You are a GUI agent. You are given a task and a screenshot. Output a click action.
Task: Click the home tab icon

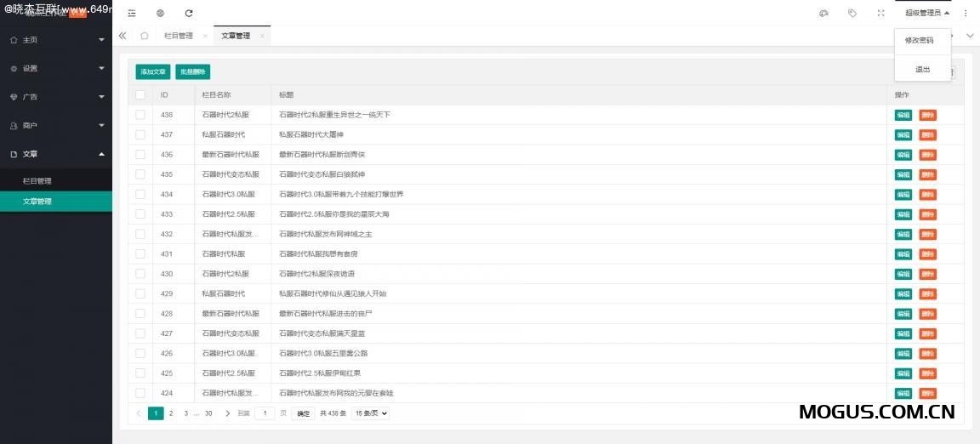pyautogui.click(x=144, y=36)
